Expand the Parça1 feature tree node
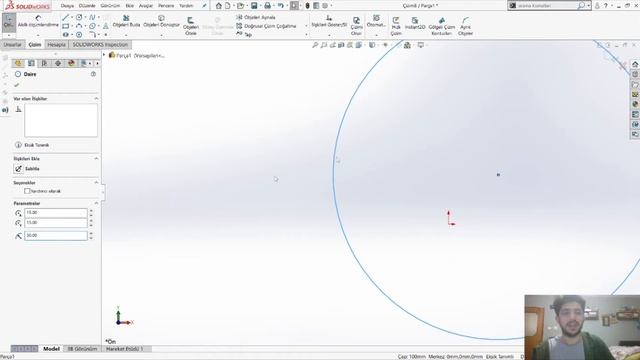The height and width of the screenshot is (360, 640). (x=104, y=55)
